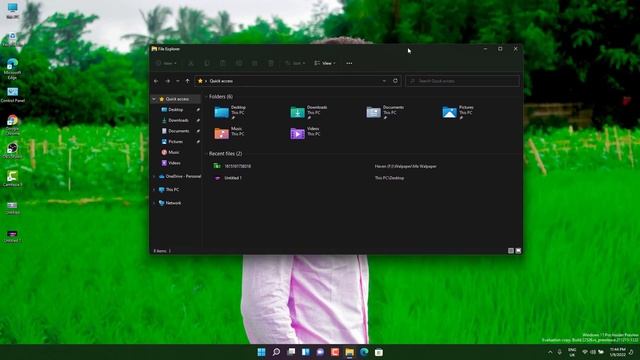Click the Search Quick access field
This screenshot has width=640, height=360.
pyautogui.click(x=463, y=81)
